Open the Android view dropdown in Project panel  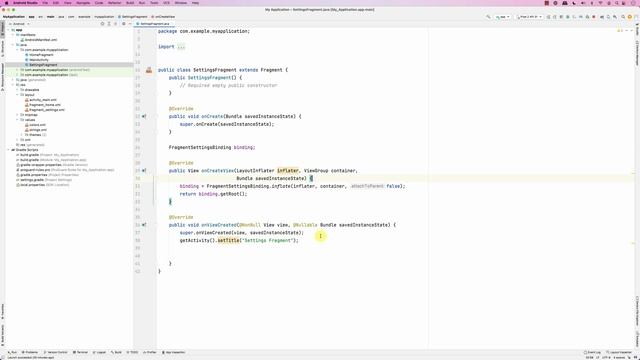tap(20, 24)
